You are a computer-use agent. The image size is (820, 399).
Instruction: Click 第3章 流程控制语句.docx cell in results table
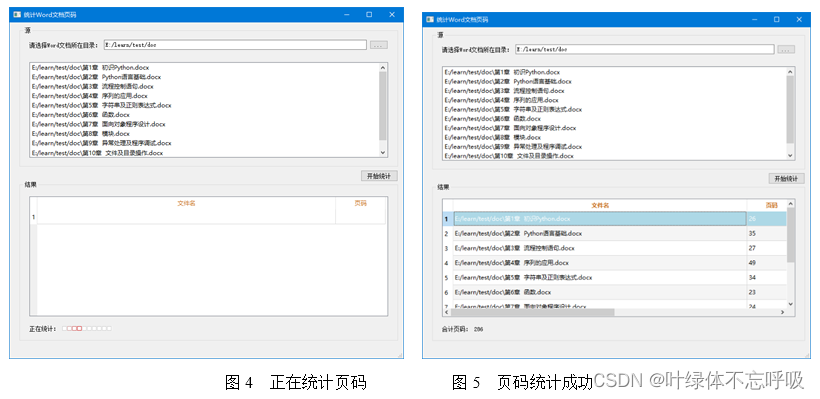pyautogui.click(x=600, y=248)
